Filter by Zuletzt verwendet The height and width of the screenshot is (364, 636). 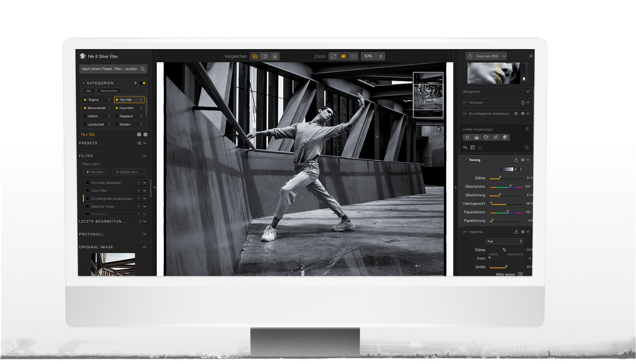click(129, 172)
